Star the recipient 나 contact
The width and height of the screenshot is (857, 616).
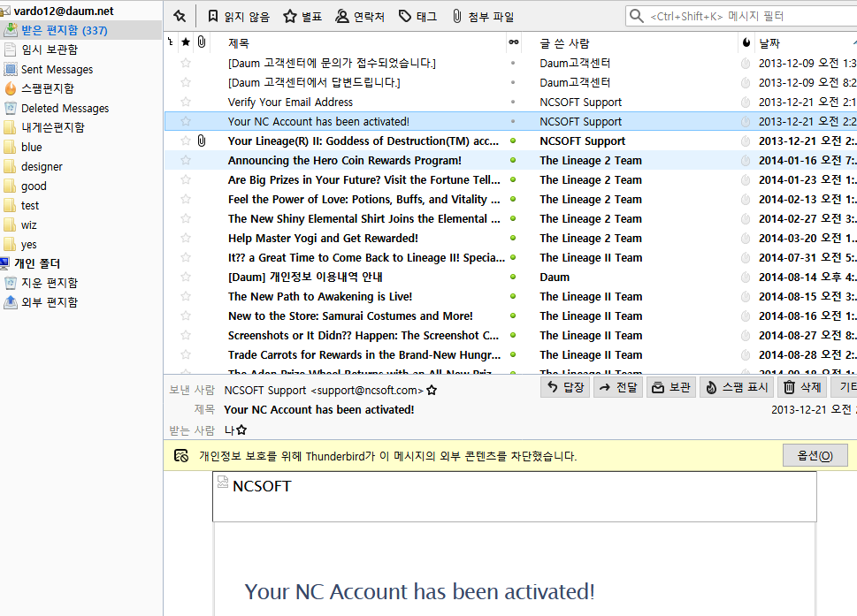tap(241, 430)
